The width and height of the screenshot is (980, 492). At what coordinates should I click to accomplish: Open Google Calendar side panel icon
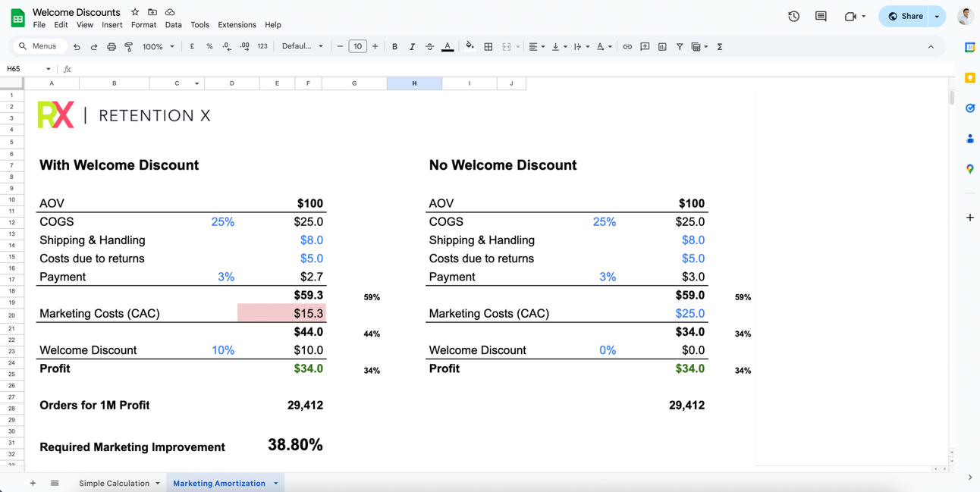coord(969,47)
